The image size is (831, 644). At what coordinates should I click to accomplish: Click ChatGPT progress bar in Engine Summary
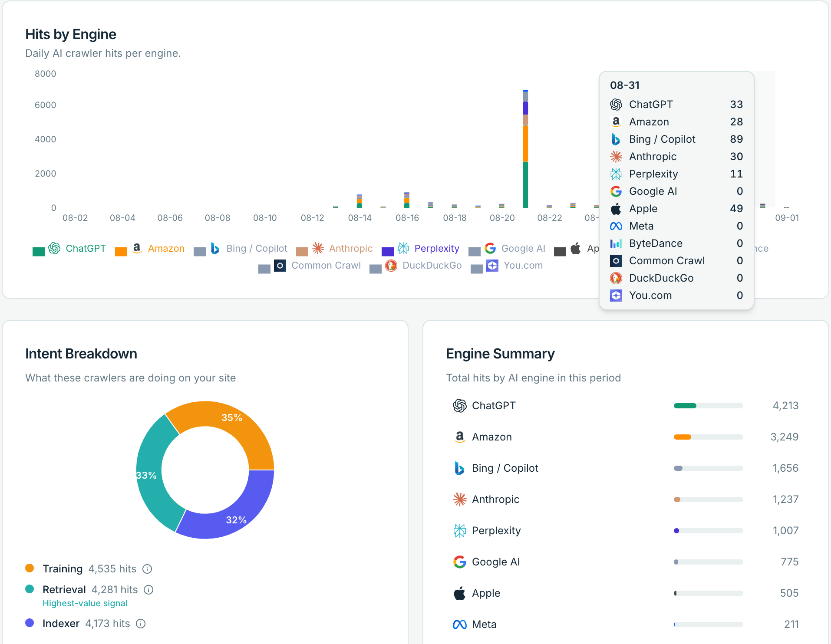point(709,406)
